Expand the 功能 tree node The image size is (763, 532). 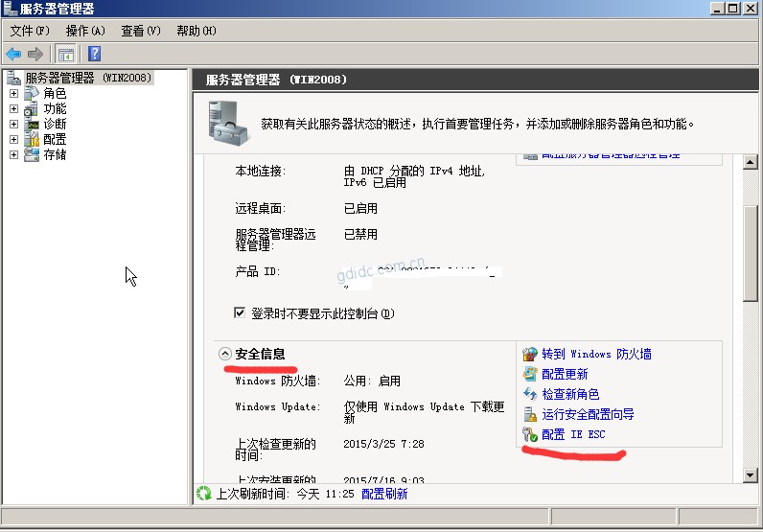coord(13,108)
